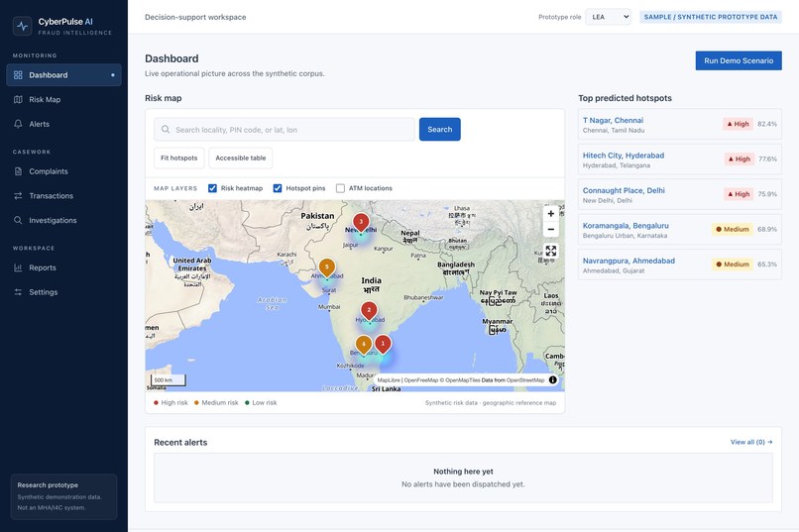This screenshot has width=799, height=532.
Task: Follow View all (0) alerts link
Action: (x=751, y=442)
